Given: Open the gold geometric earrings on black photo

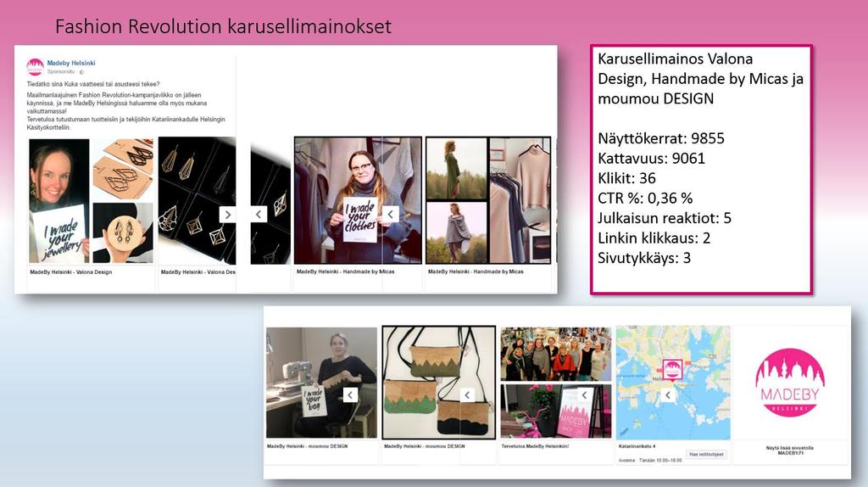Looking at the screenshot, I should [197, 200].
